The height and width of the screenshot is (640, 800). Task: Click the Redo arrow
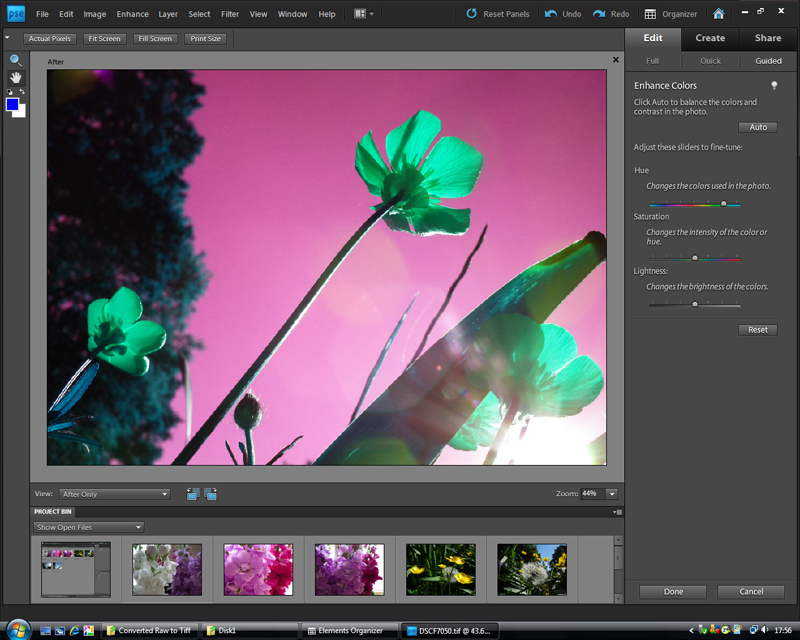point(599,14)
